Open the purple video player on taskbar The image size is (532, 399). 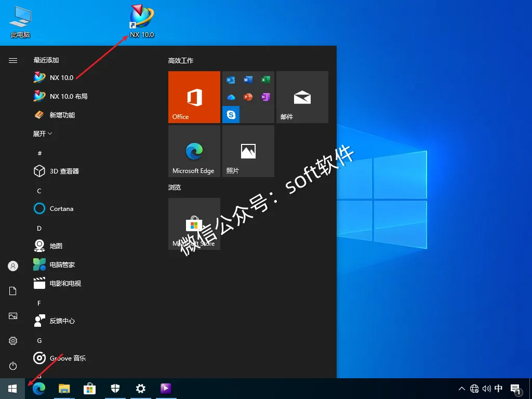coord(166,389)
